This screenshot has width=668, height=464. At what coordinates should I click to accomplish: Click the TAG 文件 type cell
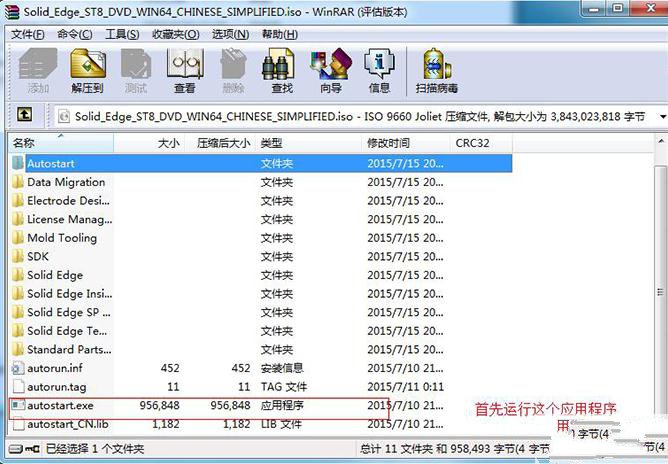click(284, 387)
